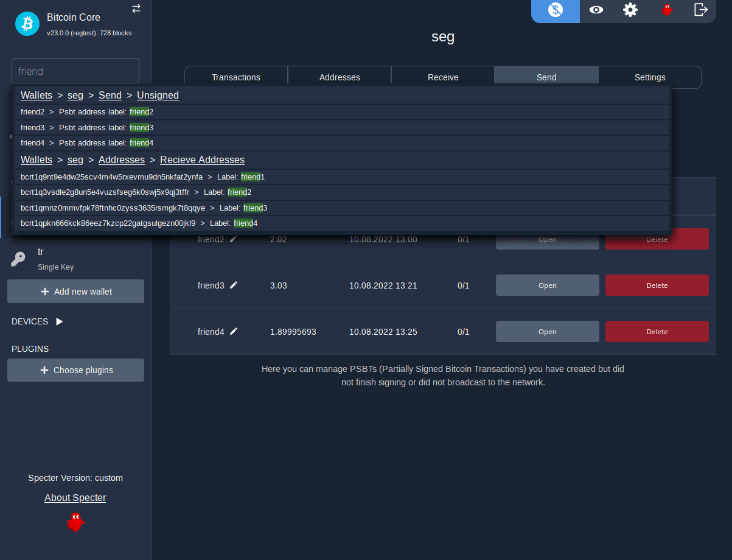This screenshot has height=560, width=732.
Task: Click Add new wallet button
Action: (75, 292)
